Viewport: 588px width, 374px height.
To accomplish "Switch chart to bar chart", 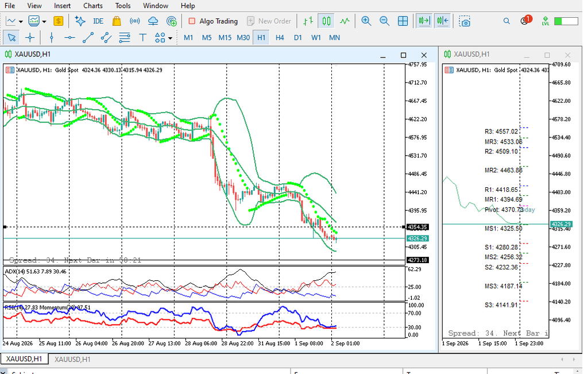I will (308, 21).
